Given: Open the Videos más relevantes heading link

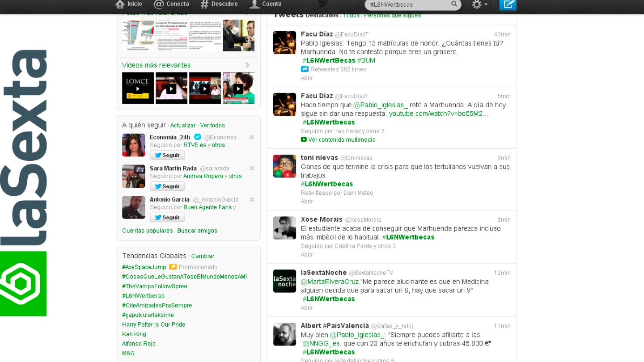Looking at the screenshot, I should 156,65.
